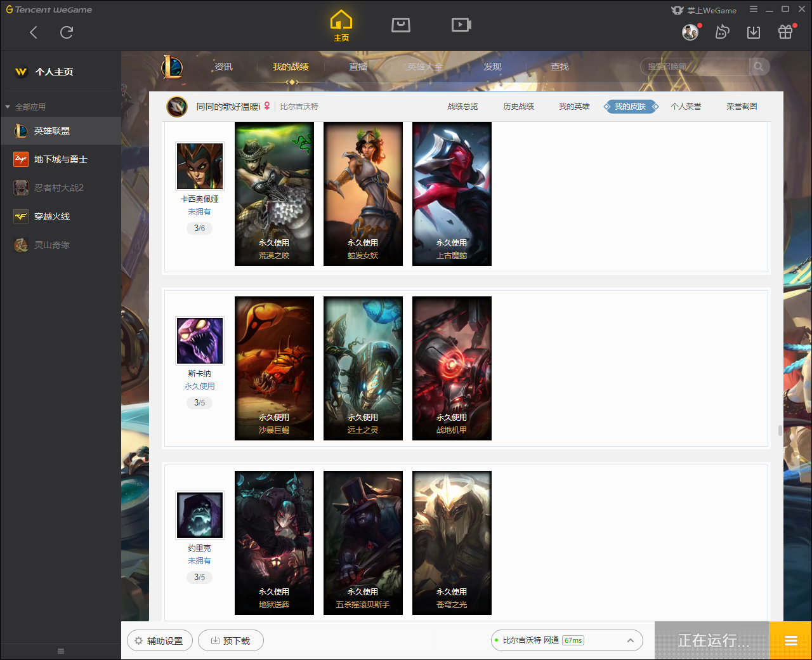Viewport: 812px width, 660px height.
Task: Click the League of Legends logo icon
Action: click(172, 67)
